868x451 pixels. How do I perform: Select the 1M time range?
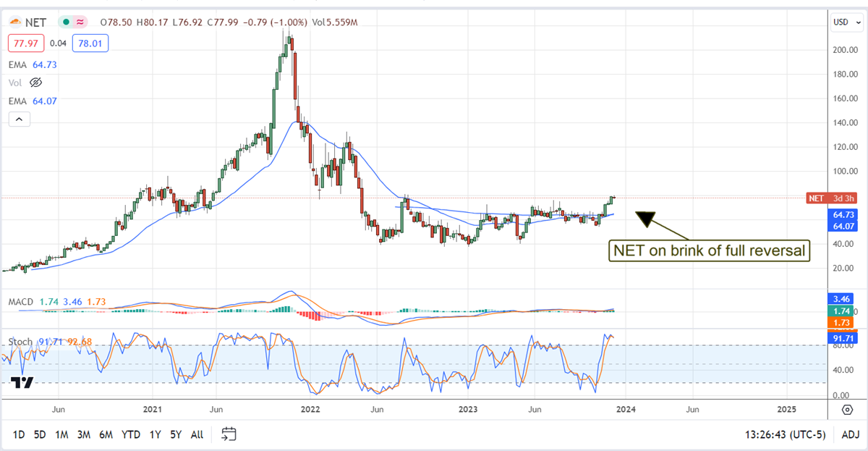(x=61, y=435)
